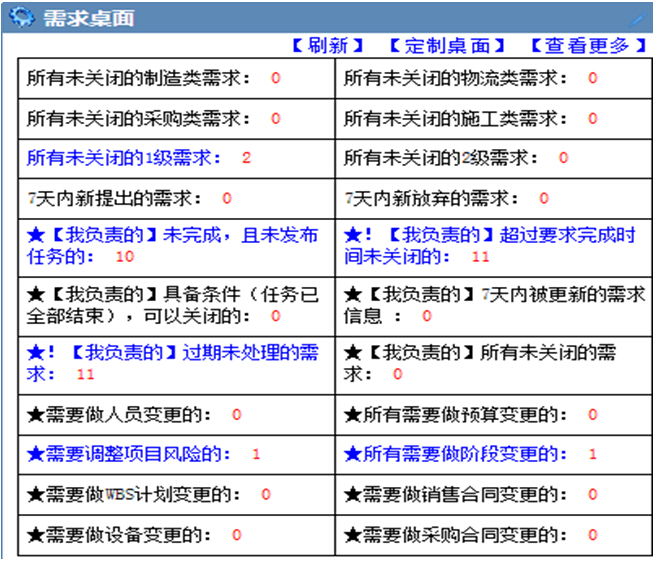Click ★需要做WBS计划变更的 label
Screen dimensions: 662x563
133,495
